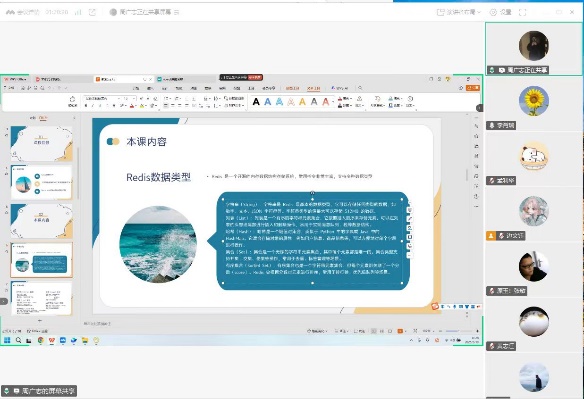Apply the orange letter A WordArt style

(302, 101)
